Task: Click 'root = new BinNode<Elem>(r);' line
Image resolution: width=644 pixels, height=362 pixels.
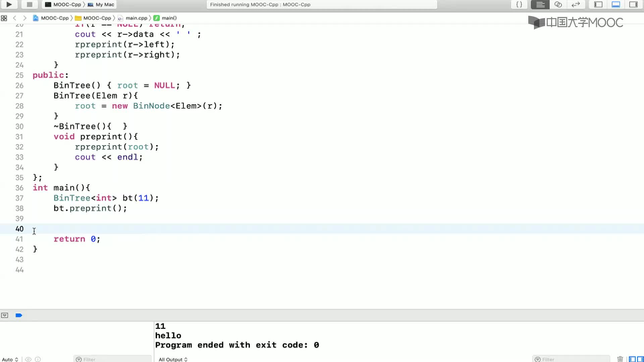Action: (x=148, y=106)
